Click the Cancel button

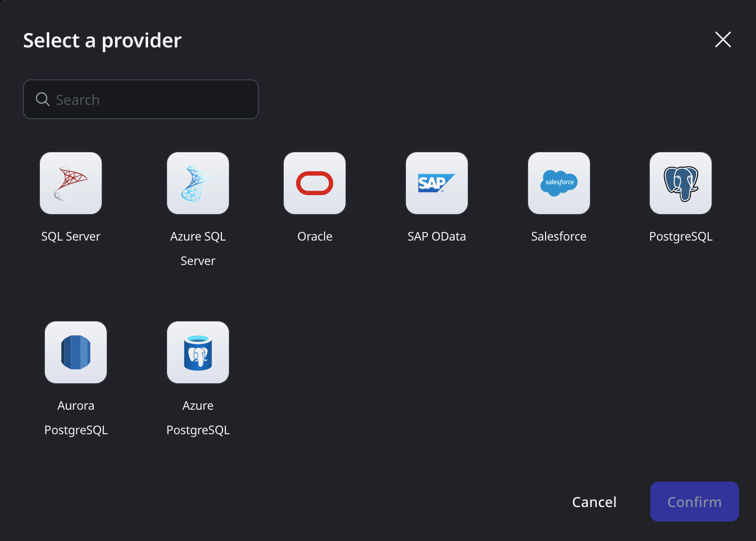pyautogui.click(x=594, y=502)
